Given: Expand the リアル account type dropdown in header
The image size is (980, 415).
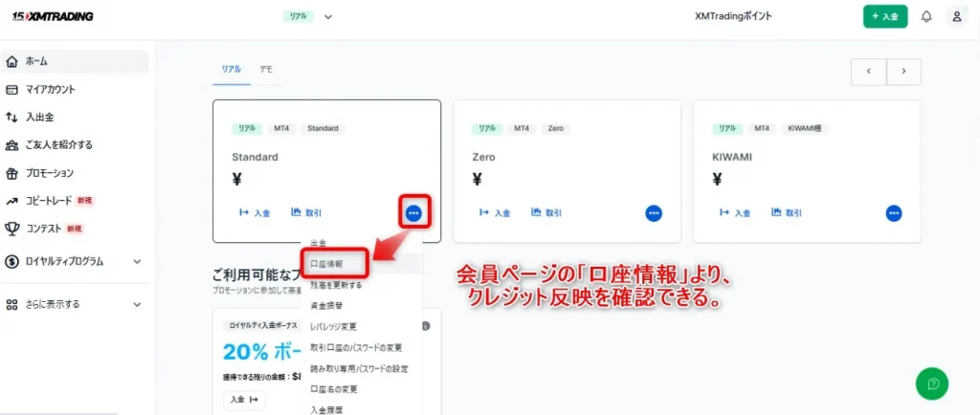Looking at the screenshot, I should point(328,17).
